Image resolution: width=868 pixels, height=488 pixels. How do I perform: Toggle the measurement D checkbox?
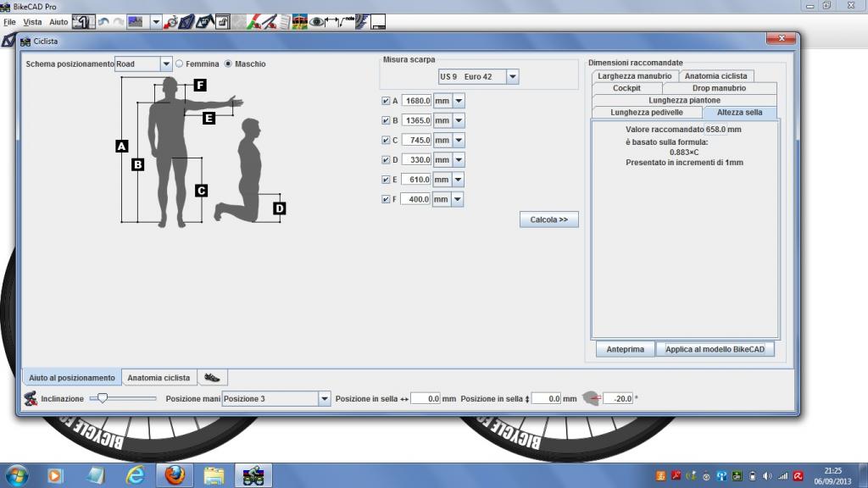coord(387,159)
